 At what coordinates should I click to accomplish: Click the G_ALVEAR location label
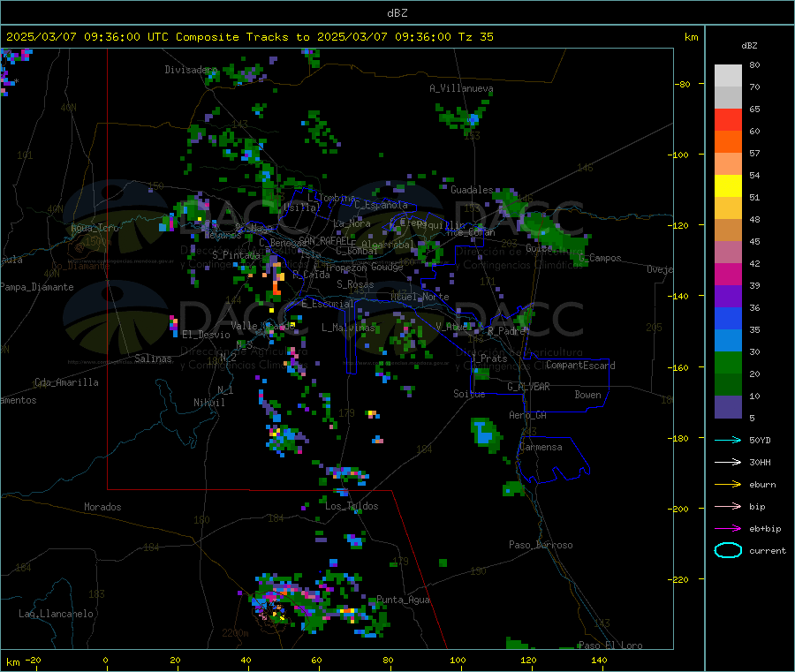coord(528,387)
